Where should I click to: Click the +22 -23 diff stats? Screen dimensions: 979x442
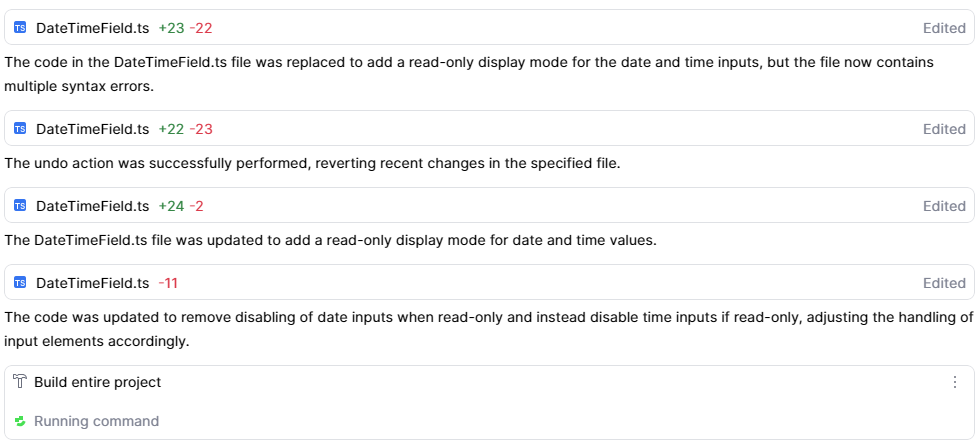(185, 129)
